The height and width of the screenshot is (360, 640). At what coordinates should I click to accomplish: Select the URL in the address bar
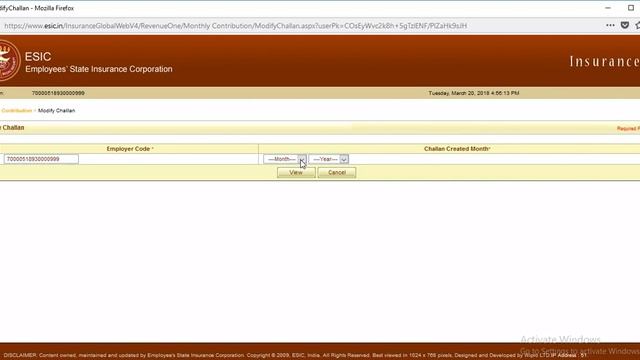coord(236,26)
